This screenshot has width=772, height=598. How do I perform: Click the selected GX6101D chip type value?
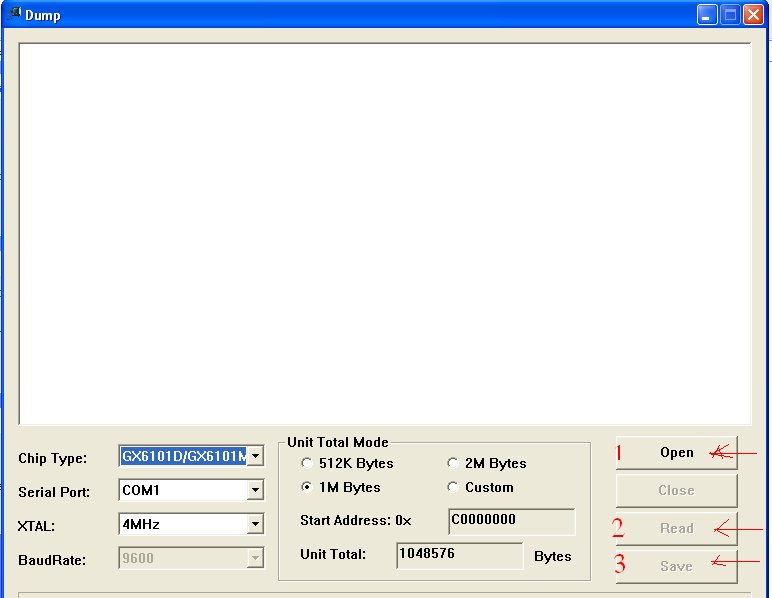pyautogui.click(x=183, y=456)
